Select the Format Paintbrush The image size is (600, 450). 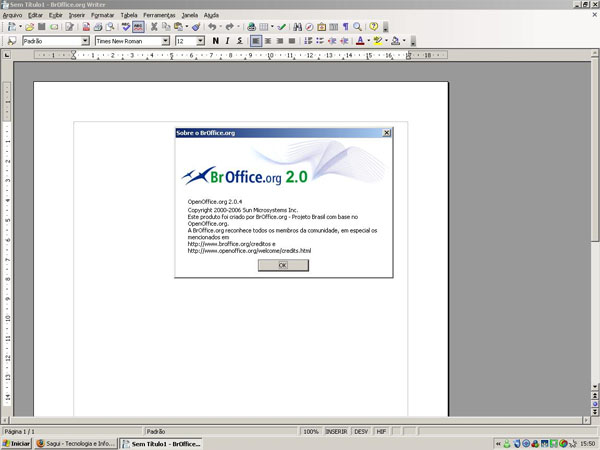(196, 27)
